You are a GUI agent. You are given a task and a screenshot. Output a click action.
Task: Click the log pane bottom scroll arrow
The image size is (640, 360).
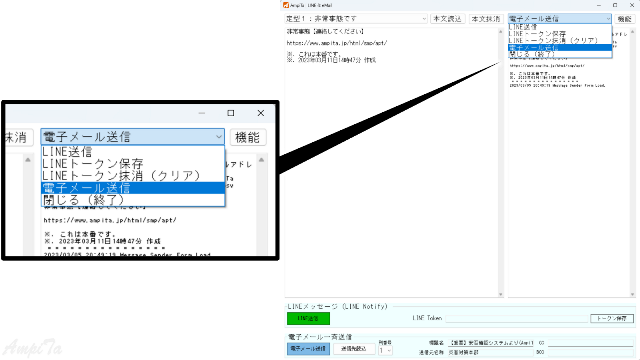632,294
